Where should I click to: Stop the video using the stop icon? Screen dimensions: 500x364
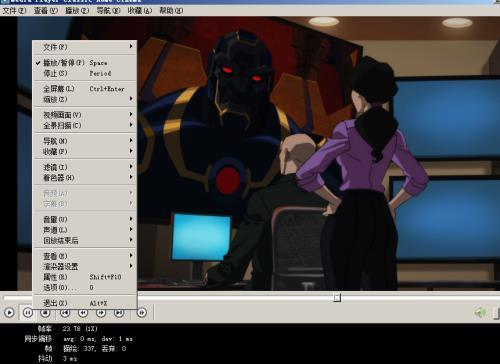(x=45, y=313)
